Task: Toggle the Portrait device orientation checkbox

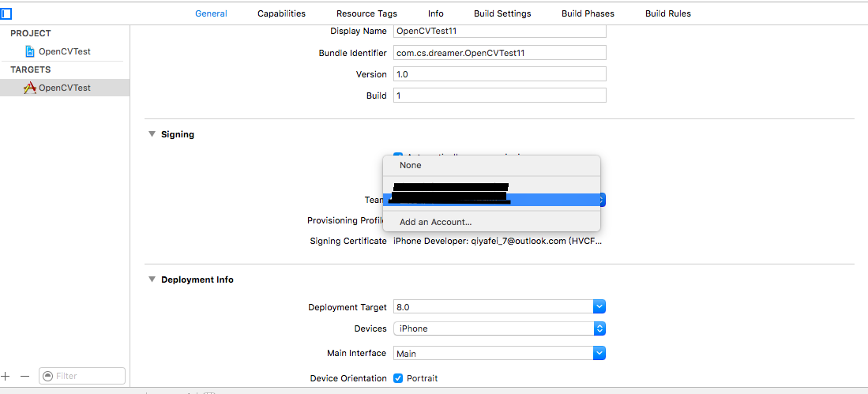Action: (397, 378)
